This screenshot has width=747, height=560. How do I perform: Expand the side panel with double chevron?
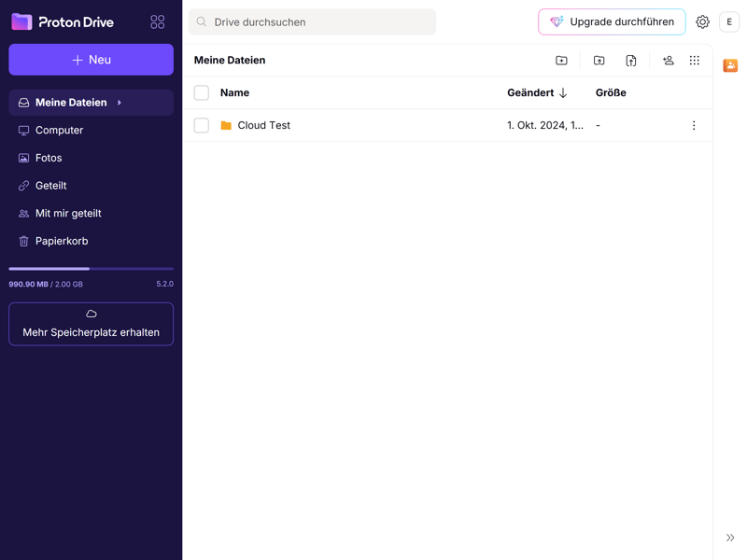pyautogui.click(x=730, y=538)
